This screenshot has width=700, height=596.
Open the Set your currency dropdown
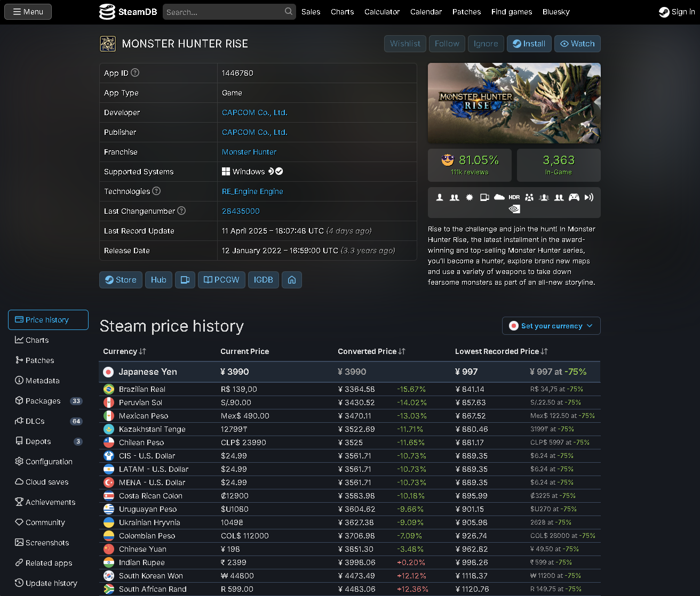coord(551,326)
